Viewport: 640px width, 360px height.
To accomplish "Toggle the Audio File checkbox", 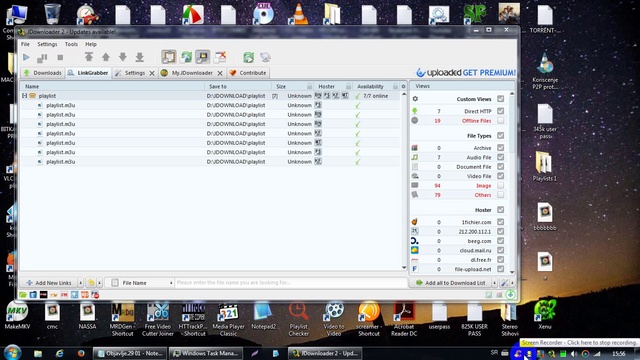I will (x=500, y=157).
